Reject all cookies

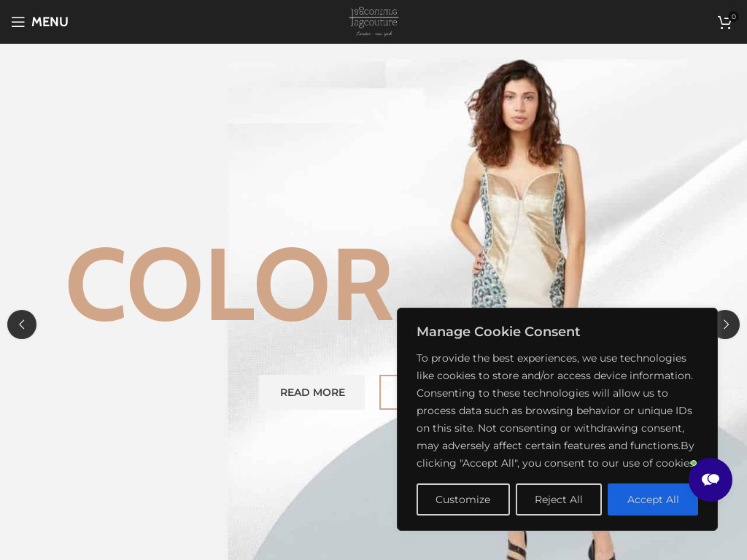(x=558, y=499)
